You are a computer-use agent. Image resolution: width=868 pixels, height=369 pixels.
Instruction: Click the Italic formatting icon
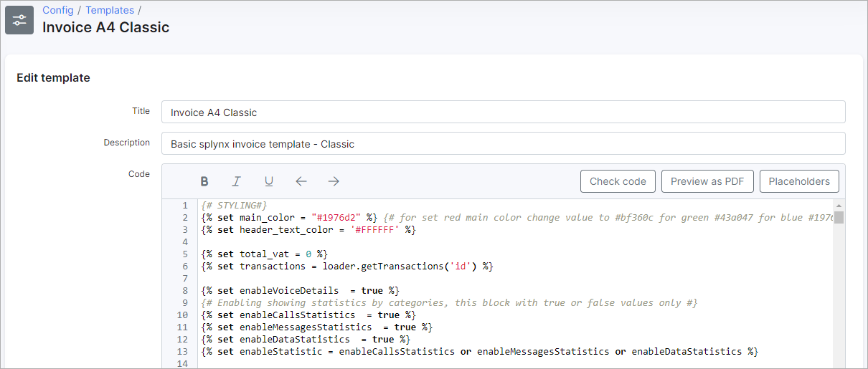point(237,181)
